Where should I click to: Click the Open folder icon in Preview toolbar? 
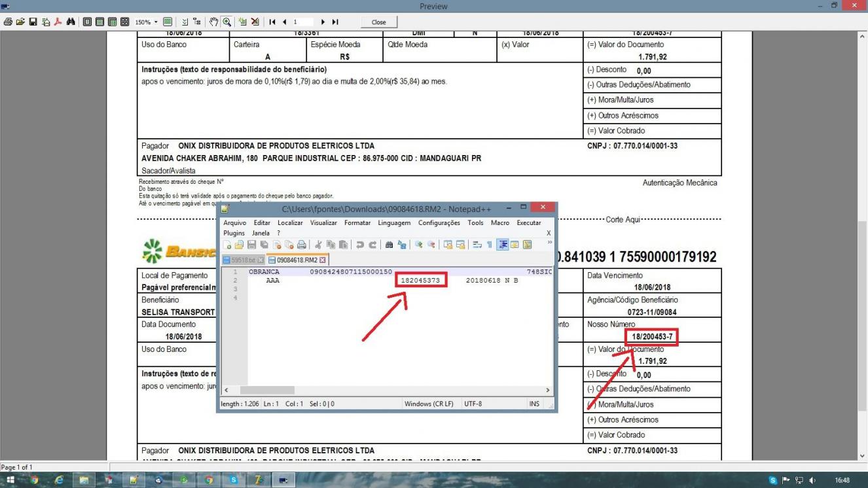pyautogui.click(x=20, y=22)
